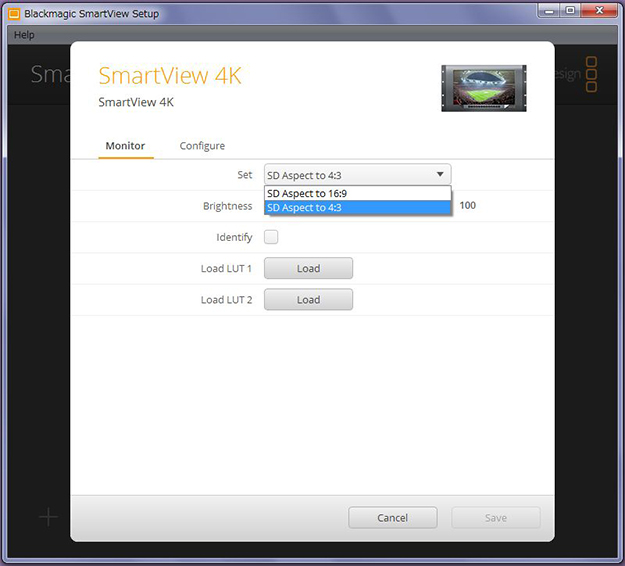Click the Set dropdown arrow

[x=440, y=174]
